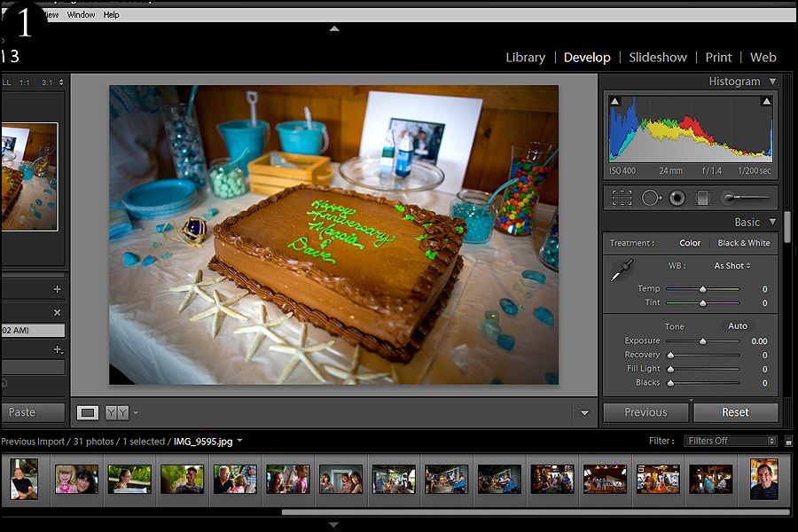The image size is (798, 532).
Task: Toggle the highlight clipping indicator in histogram
Action: click(766, 101)
